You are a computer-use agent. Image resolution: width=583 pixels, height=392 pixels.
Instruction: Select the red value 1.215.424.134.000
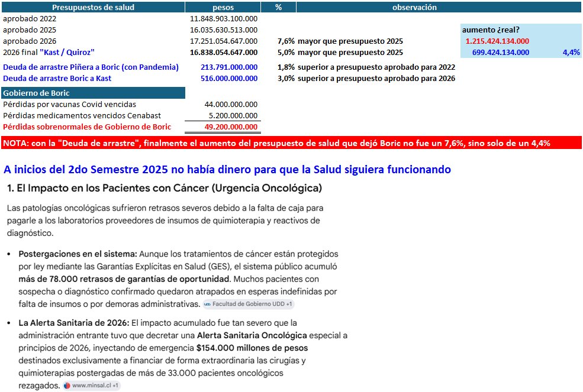pyautogui.click(x=497, y=41)
